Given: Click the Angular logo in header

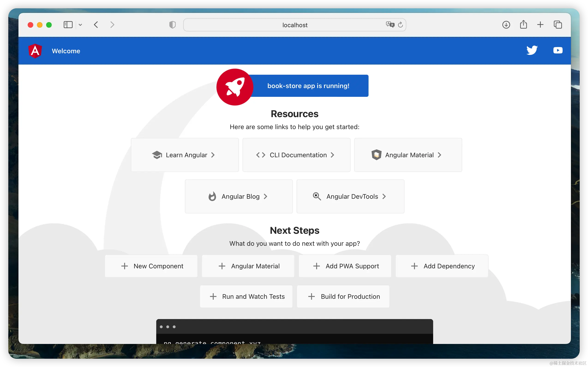Looking at the screenshot, I should point(35,51).
